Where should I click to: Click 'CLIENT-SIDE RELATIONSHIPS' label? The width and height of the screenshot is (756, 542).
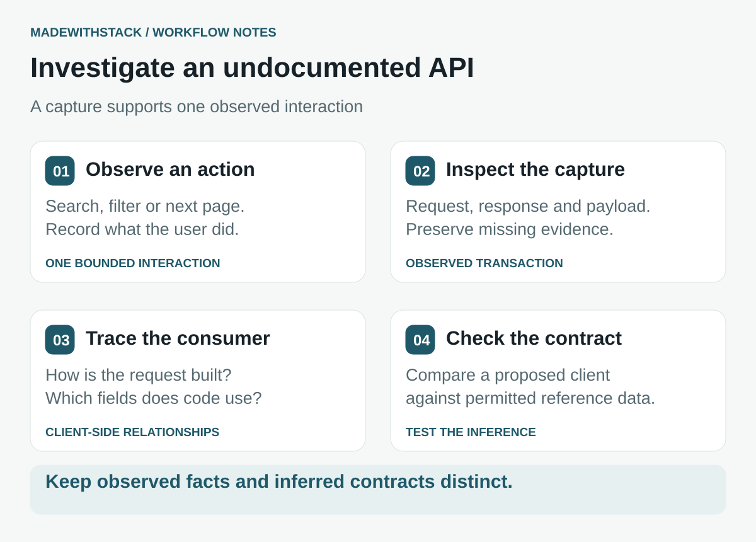coord(132,432)
